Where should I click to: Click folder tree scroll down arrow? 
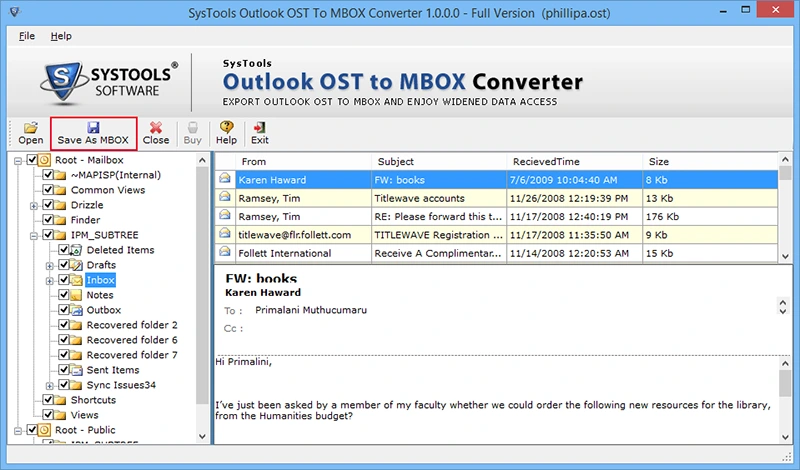[202, 436]
